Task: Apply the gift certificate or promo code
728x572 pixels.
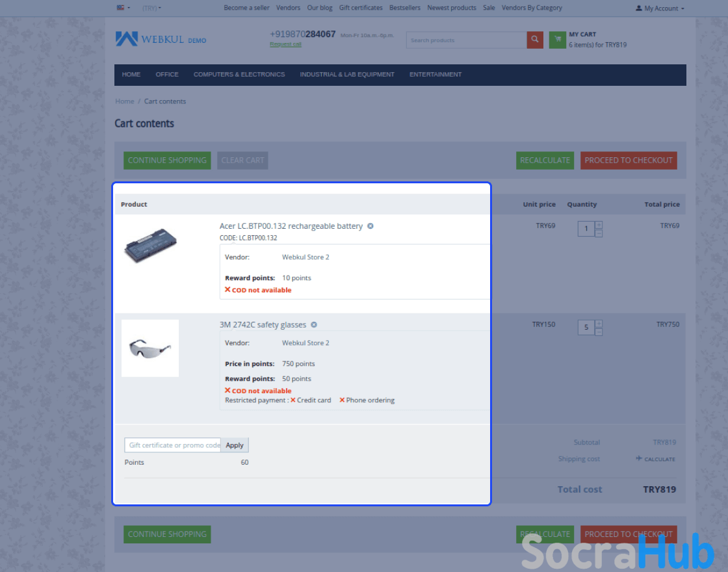Action: [235, 445]
